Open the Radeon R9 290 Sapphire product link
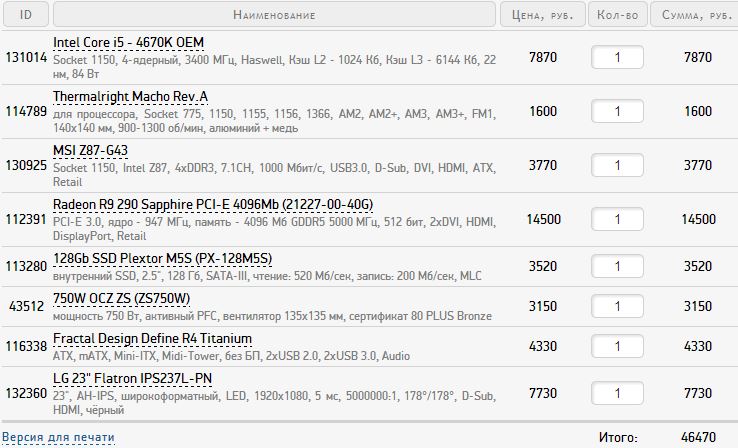 213,205
